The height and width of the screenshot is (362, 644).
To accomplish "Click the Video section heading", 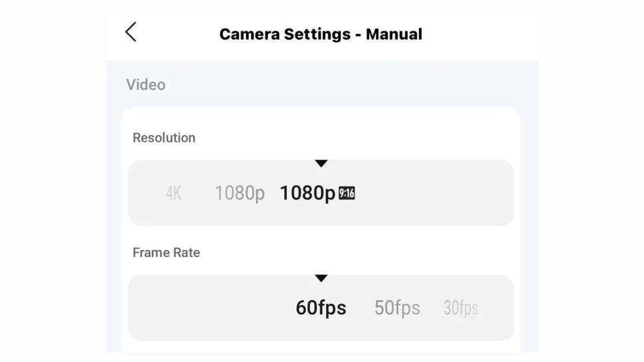I will [x=146, y=85].
